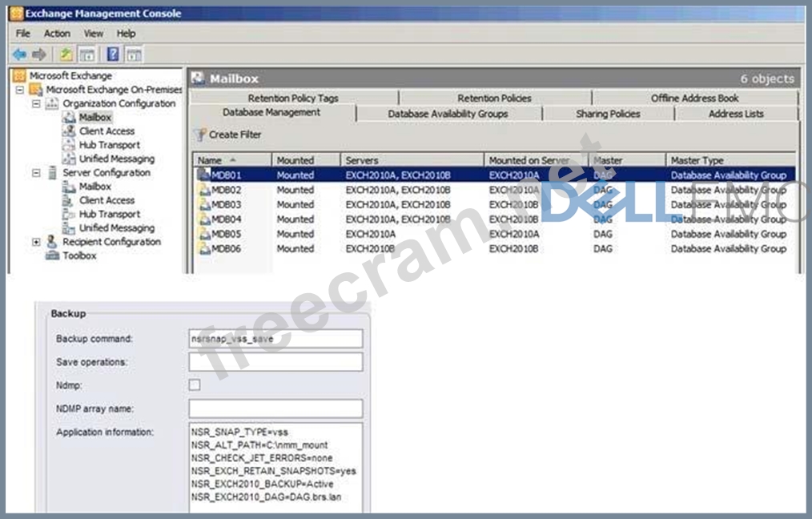Switch to Database Availability Groups tab

(448, 114)
